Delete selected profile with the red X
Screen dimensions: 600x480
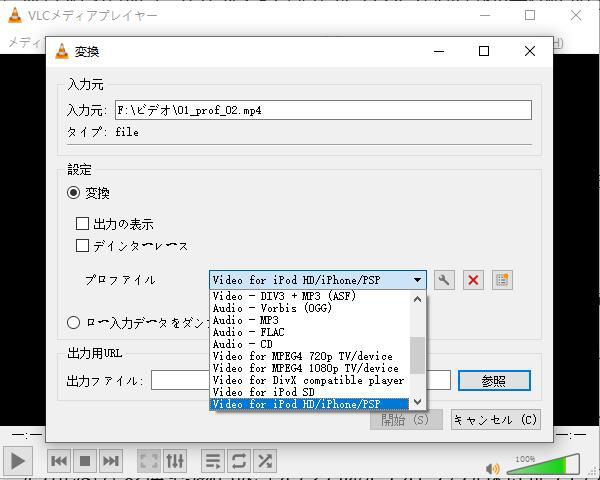point(473,280)
